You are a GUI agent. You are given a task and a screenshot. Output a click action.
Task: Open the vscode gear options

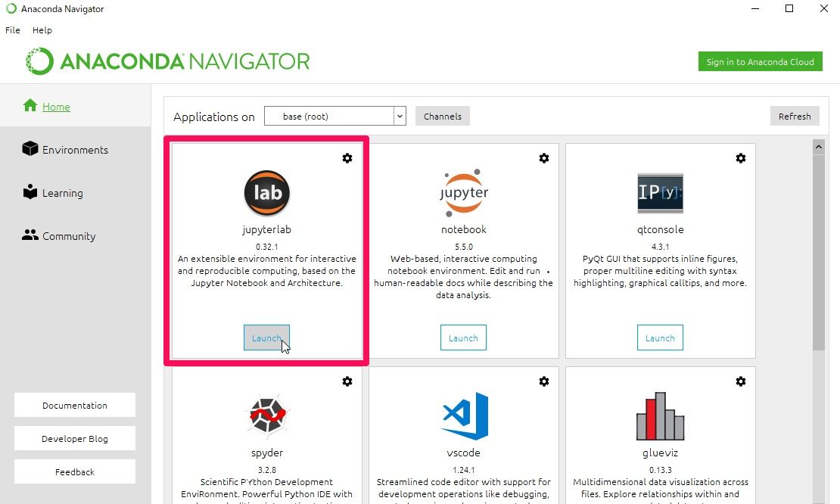(544, 381)
